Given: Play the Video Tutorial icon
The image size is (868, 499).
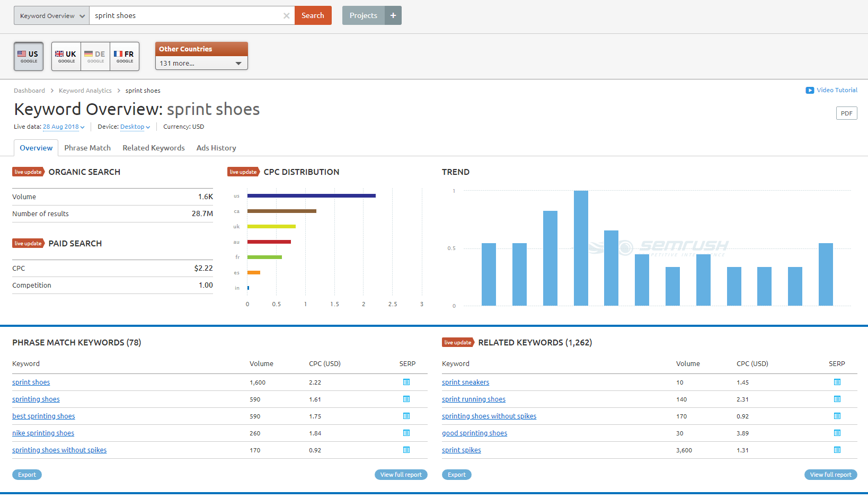Looking at the screenshot, I should click(x=810, y=90).
